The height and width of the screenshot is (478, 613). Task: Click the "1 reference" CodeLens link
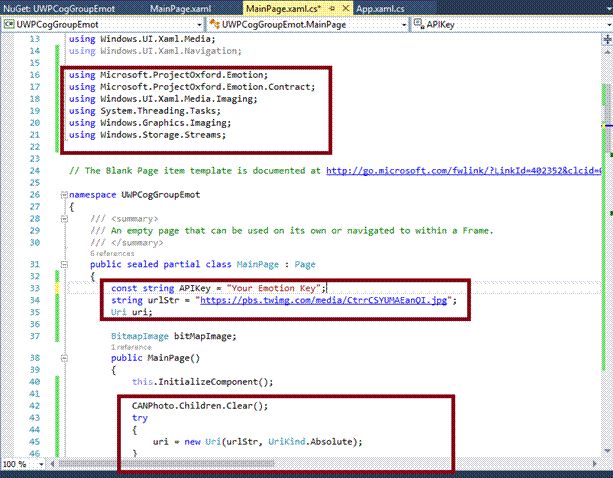tap(131, 347)
